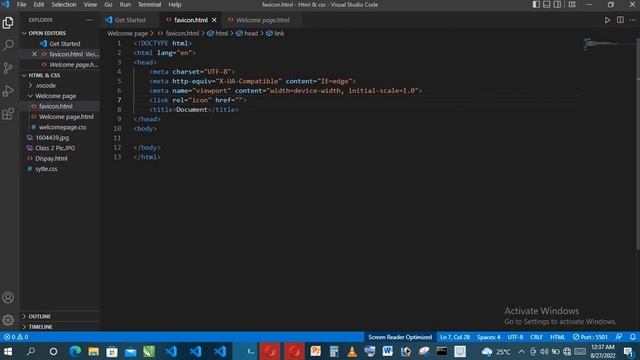This screenshot has width=640, height=360.
Task: Split the editor to the right
Action: coord(620,20)
